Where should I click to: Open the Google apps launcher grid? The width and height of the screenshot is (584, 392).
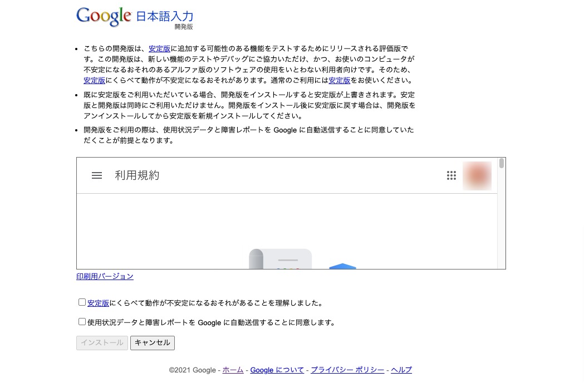pyautogui.click(x=452, y=175)
